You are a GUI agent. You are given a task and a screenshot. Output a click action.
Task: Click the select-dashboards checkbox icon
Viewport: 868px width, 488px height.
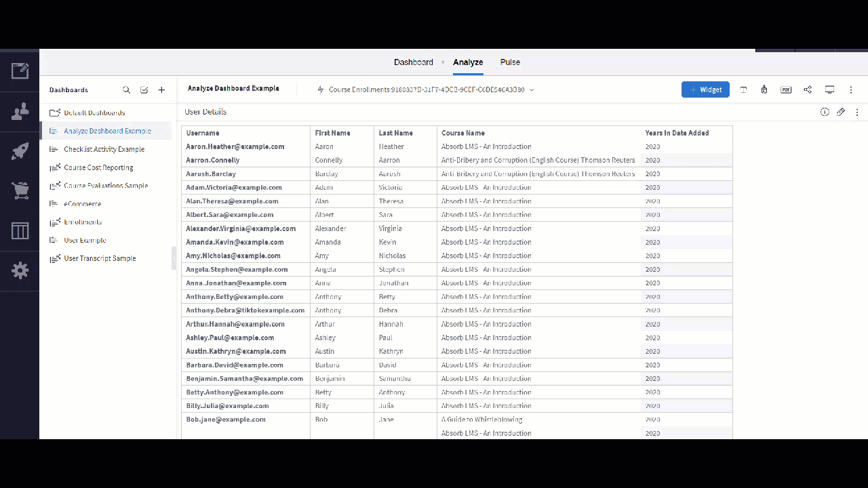point(144,90)
